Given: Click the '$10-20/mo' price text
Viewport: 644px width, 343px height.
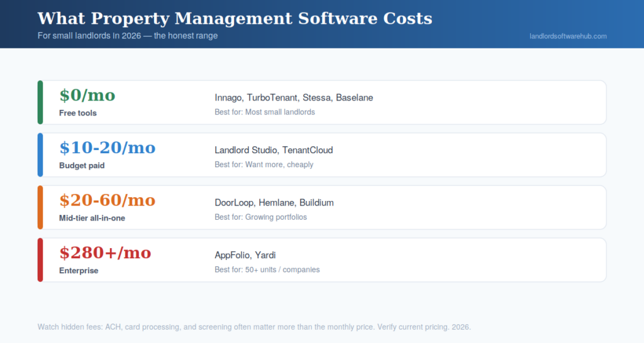Looking at the screenshot, I should pyautogui.click(x=107, y=148).
